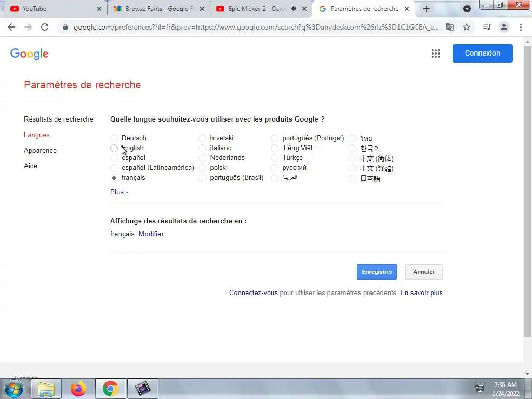Open the tab search dropdown circle icon

click(x=467, y=9)
